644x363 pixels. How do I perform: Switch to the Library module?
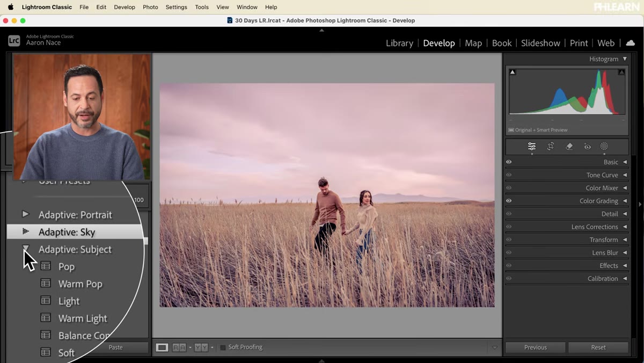399,43
